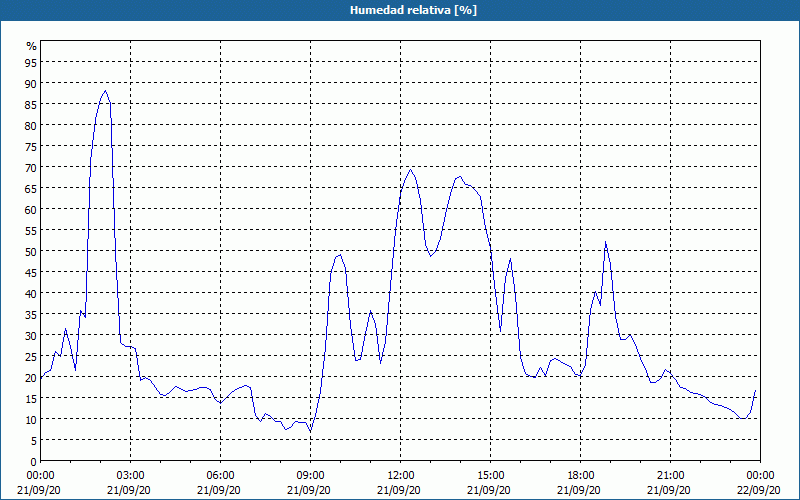
Task: Select the 90 y-axis label
Action: pos(31,83)
